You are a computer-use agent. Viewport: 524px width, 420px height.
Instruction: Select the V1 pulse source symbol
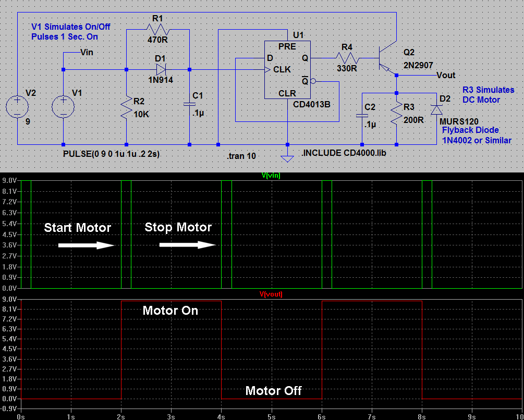pos(63,106)
